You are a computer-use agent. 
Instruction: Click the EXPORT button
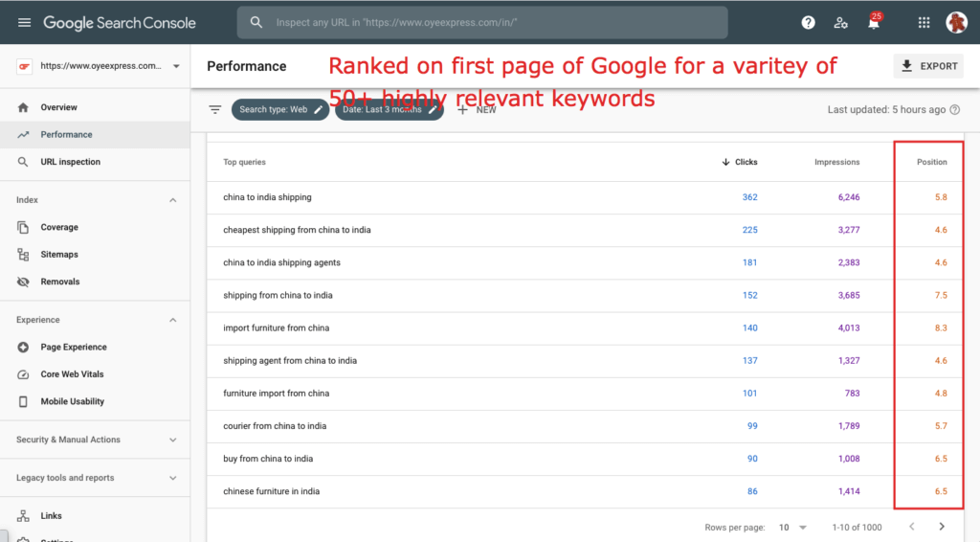click(928, 66)
